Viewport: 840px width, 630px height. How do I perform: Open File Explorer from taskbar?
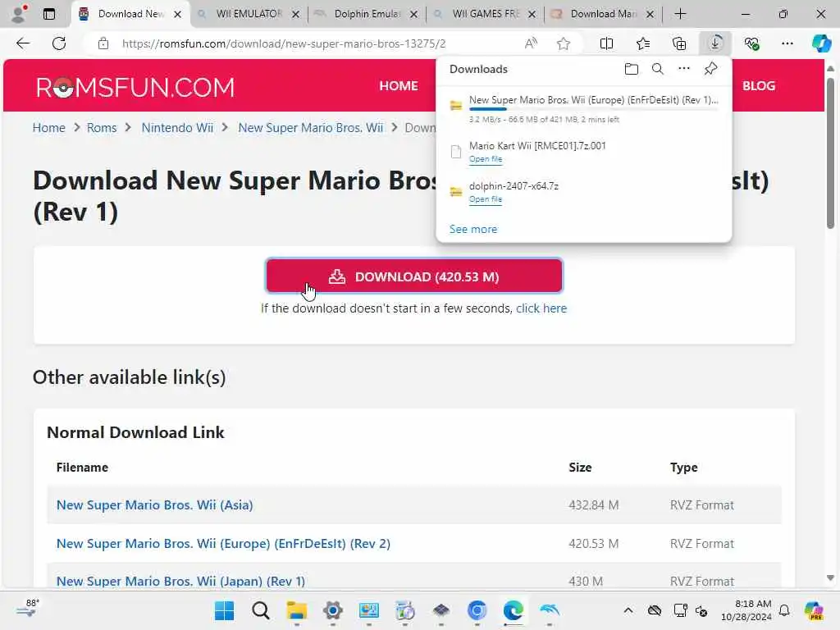coord(296,610)
